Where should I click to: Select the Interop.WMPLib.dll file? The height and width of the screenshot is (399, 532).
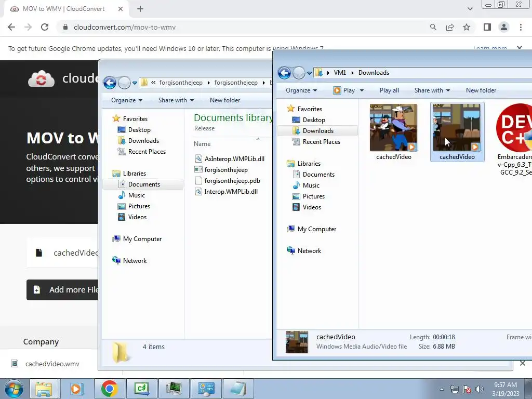tap(231, 191)
